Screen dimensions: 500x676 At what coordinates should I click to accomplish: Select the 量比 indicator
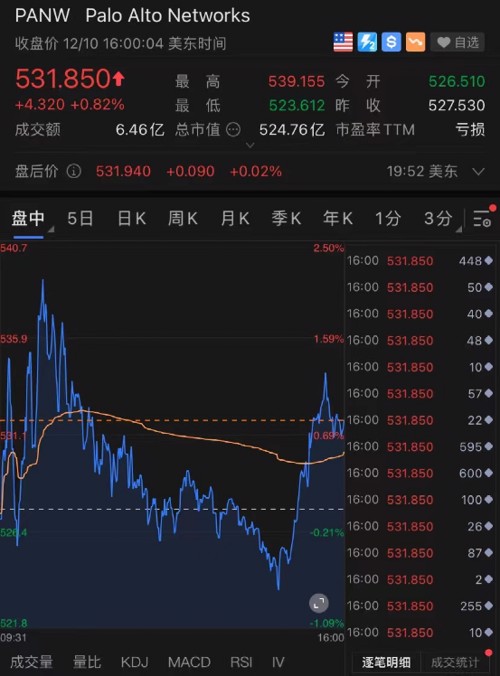(87, 662)
